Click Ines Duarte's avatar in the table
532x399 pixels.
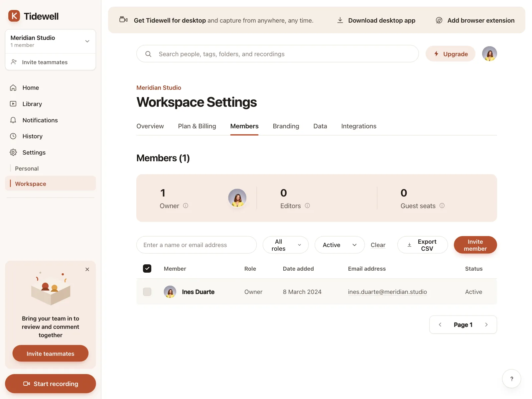pos(170,292)
